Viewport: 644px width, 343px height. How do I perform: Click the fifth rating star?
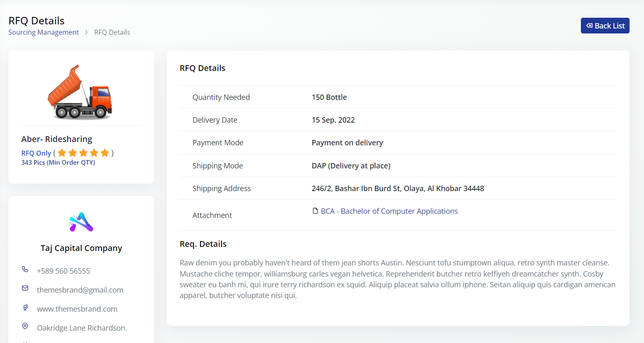pos(105,153)
